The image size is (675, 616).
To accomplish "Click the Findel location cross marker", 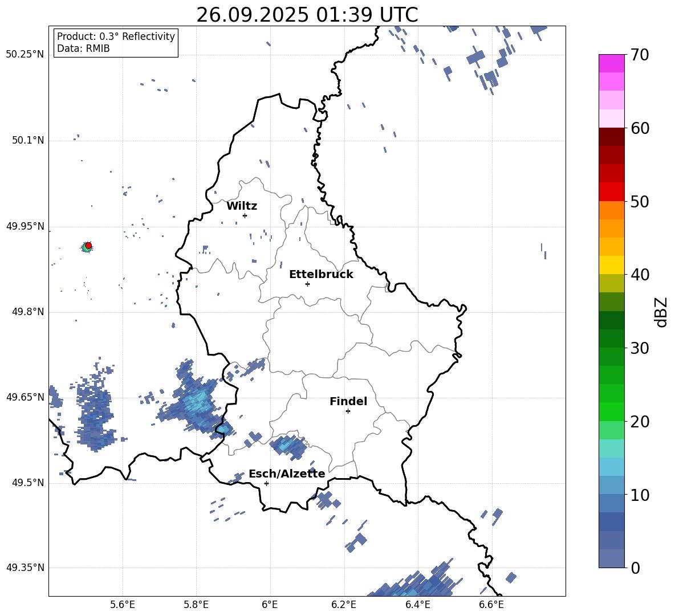I will [348, 411].
